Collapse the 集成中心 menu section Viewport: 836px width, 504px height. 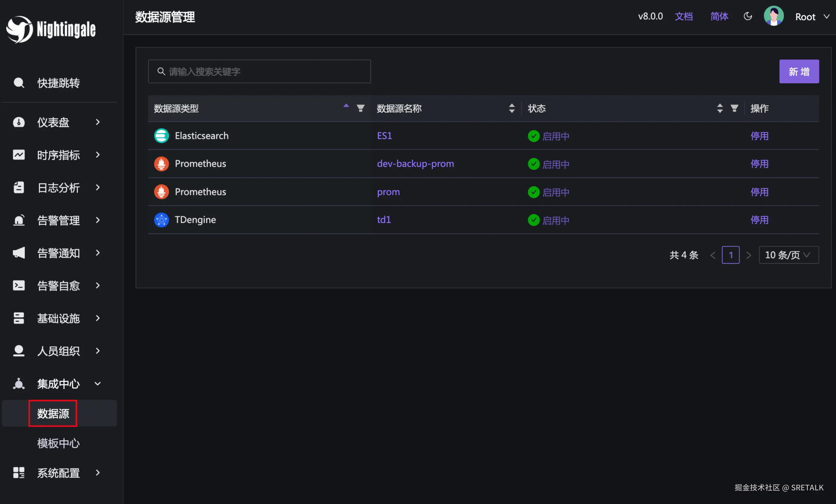point(58,384)
